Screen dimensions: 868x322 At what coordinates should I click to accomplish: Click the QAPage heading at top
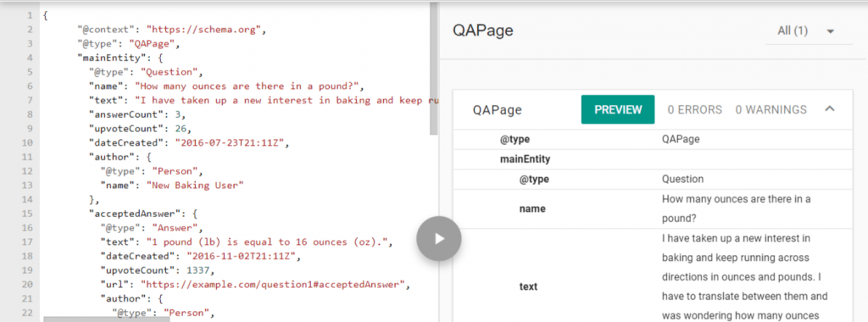pos(482,31)
